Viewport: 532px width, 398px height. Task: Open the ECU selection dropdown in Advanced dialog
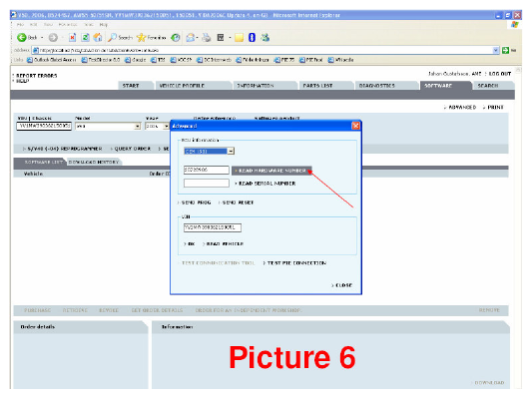pyautogui.click(x=231, y=151)
